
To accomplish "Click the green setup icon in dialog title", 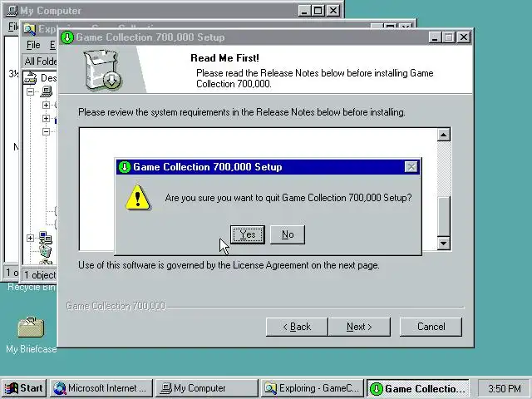I will (125, 167).
